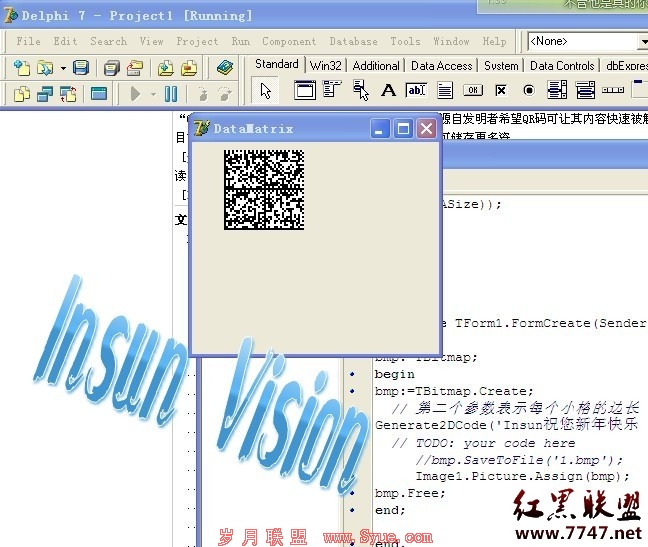Open the Project menu
648x547 pixels.
click(x=197, y=41)
